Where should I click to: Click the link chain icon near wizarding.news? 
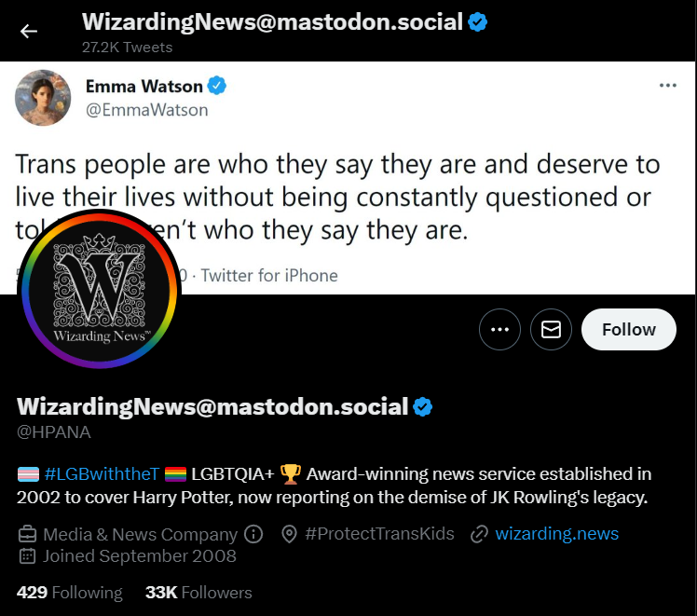pos(479,534)
